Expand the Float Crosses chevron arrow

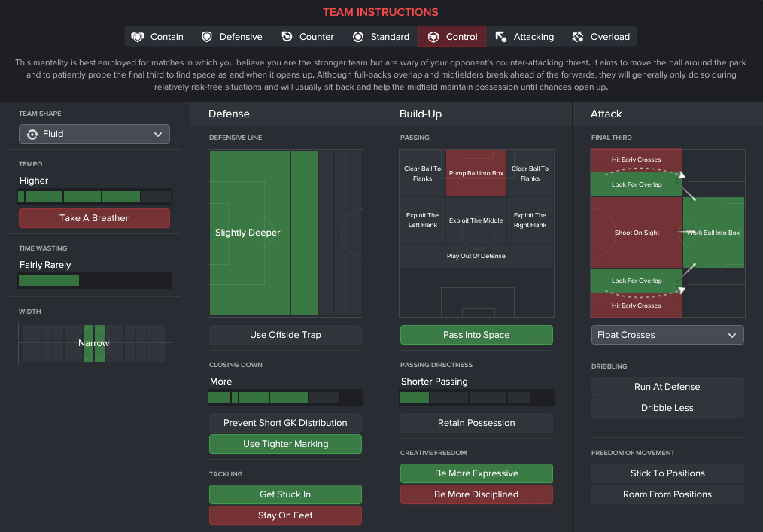tap(732, 335)
